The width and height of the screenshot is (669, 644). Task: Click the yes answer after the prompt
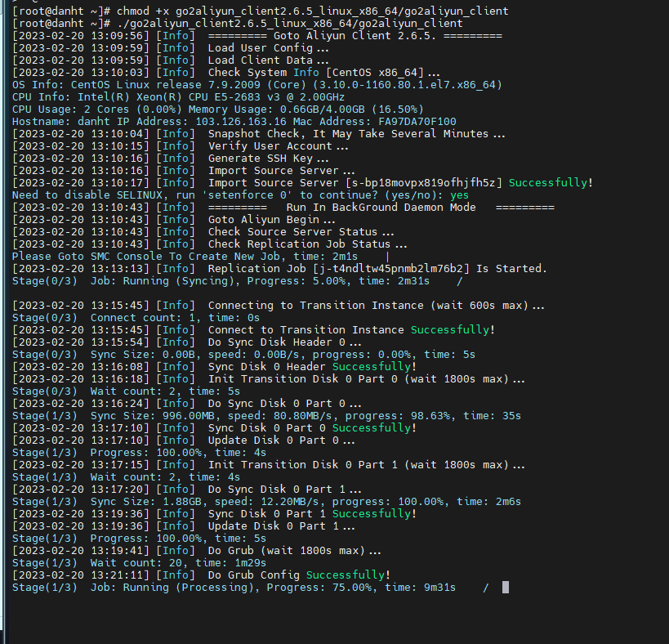[459, 195]
